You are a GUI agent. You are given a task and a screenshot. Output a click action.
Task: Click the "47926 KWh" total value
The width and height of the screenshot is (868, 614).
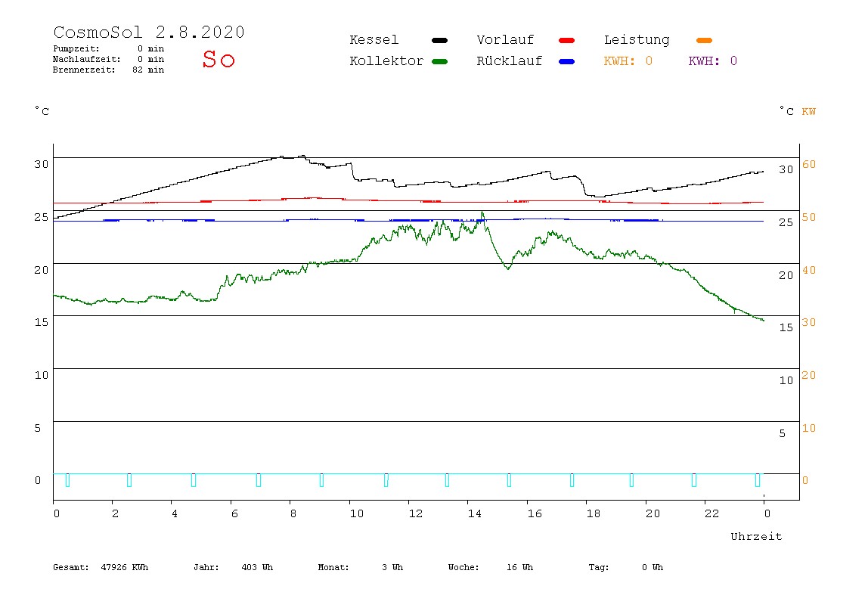tap(125, 567)
